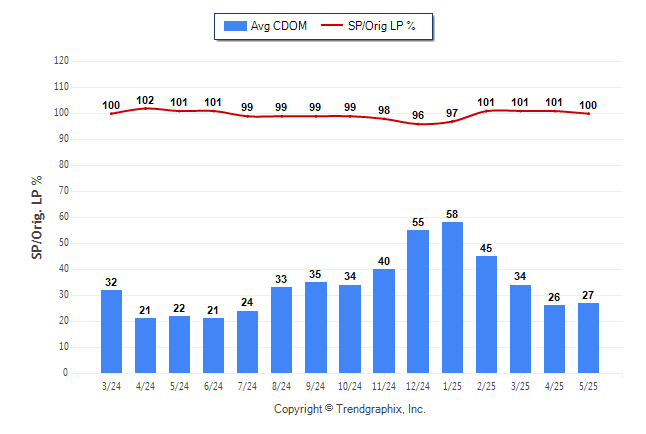Click the 40 bar value label
Screen dimensions: 646x434
384,261
